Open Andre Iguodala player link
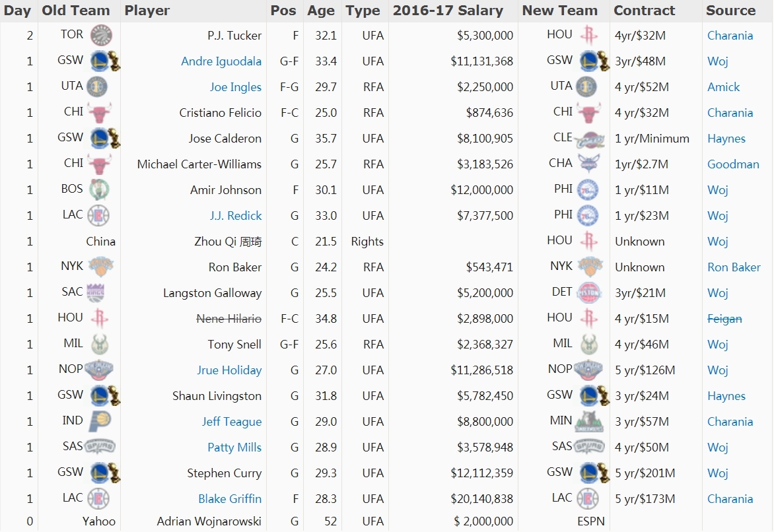 point(221,61)
